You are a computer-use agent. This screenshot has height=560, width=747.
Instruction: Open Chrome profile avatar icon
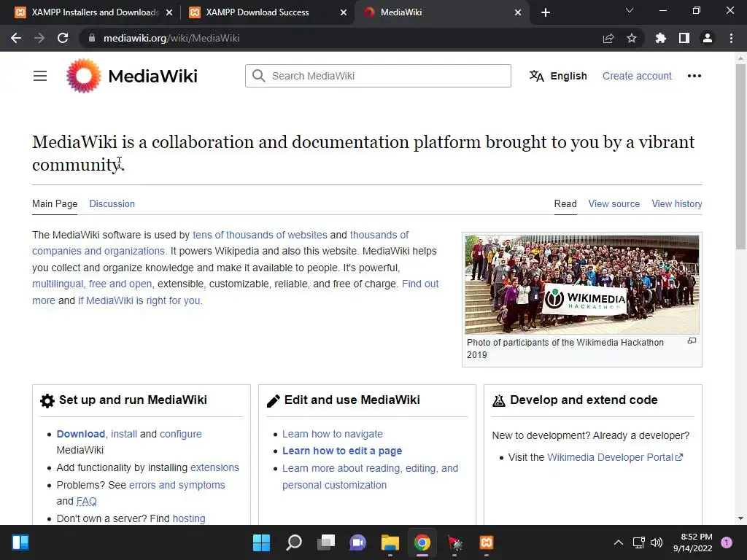[x=708, y=38]
